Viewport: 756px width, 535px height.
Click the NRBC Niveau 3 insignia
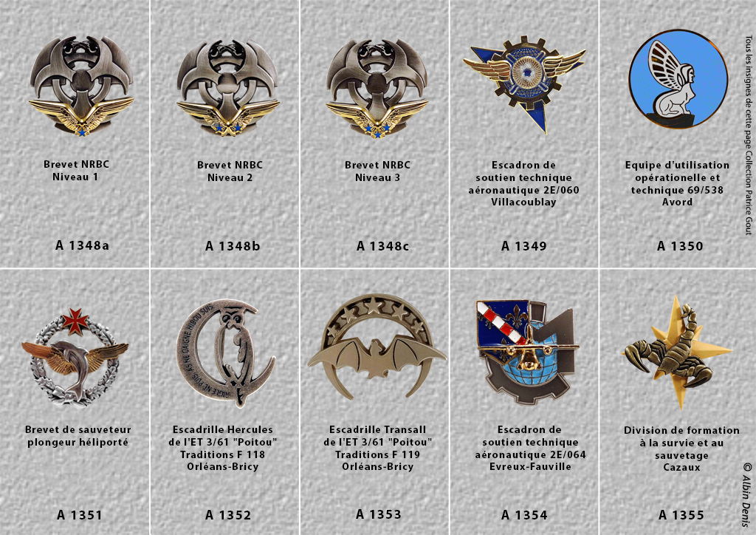377,88
